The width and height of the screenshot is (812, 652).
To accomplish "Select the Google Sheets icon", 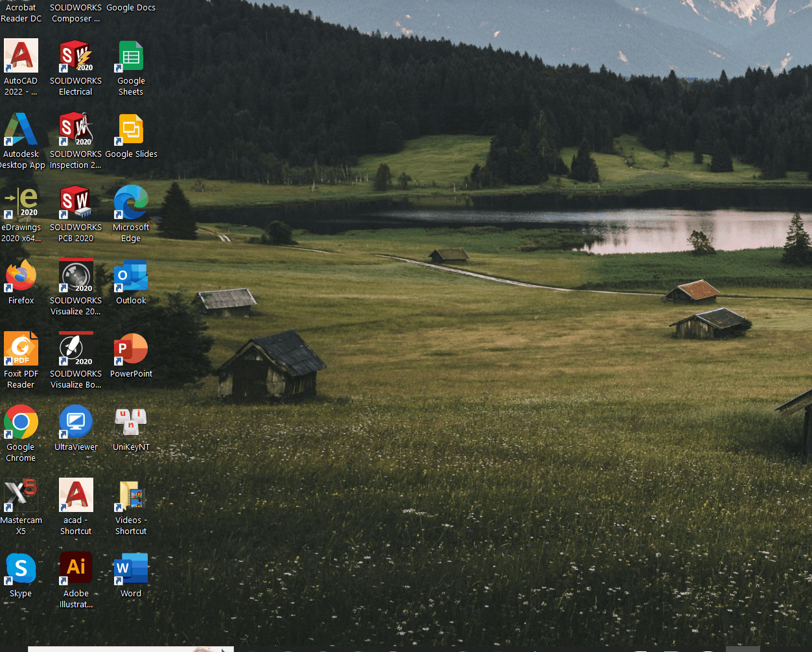I will tap(131, 56).
